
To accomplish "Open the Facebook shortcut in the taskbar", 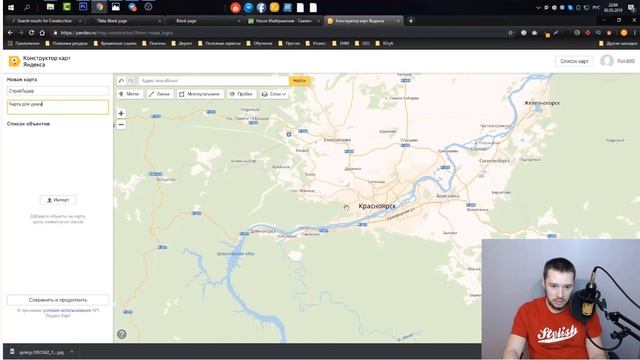I will pos(261,7).
